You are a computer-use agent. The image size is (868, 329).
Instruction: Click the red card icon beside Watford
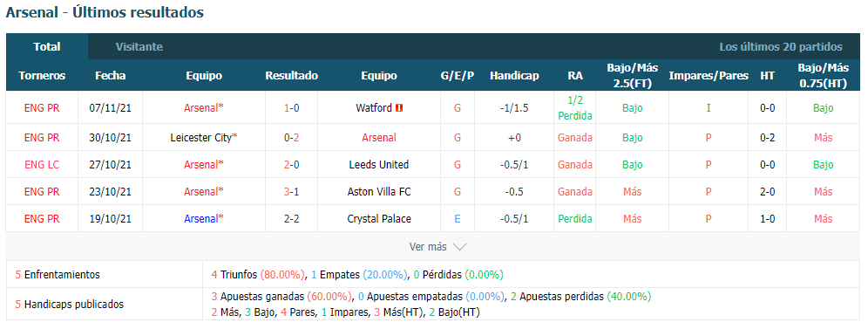[400, 108]
